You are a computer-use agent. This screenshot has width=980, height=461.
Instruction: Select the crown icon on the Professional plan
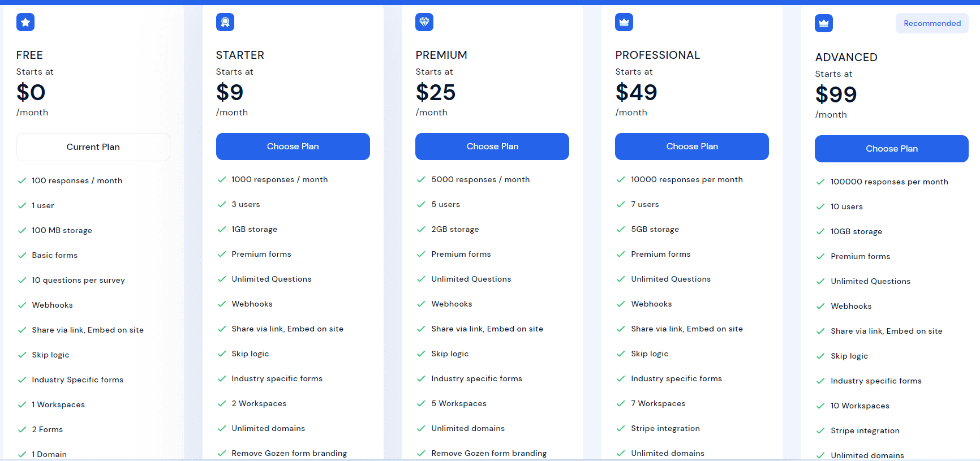(624, 22)
